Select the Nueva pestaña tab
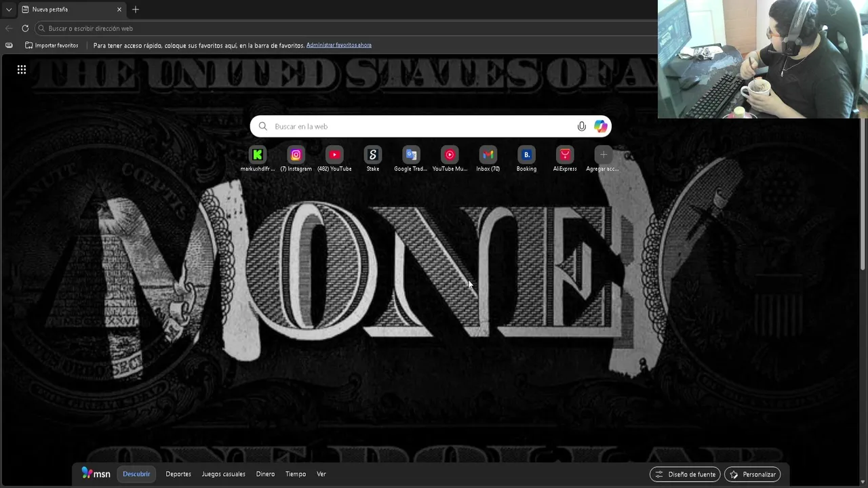The width and height of the screenshot is (868, 488). (71, 9)
